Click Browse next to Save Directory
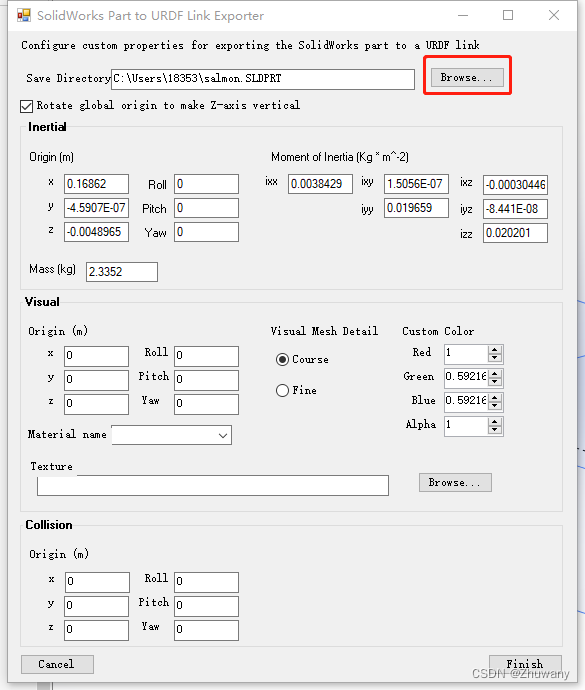 click(467, 77)
